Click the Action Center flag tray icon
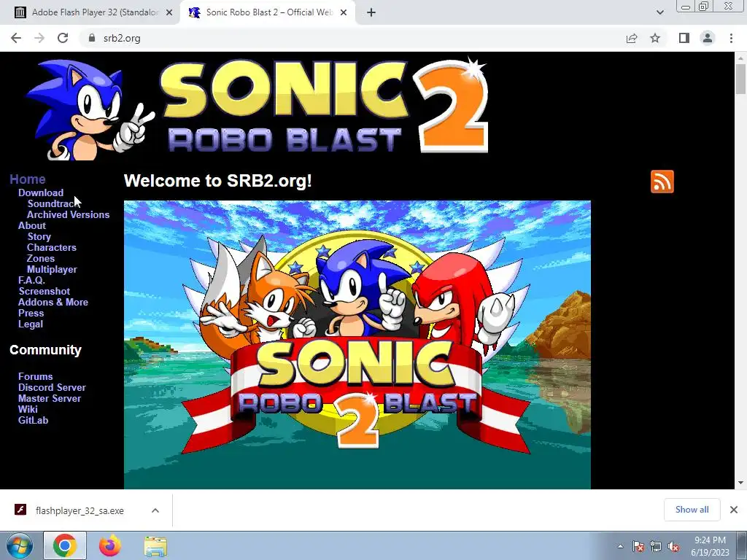 (638, 546)
